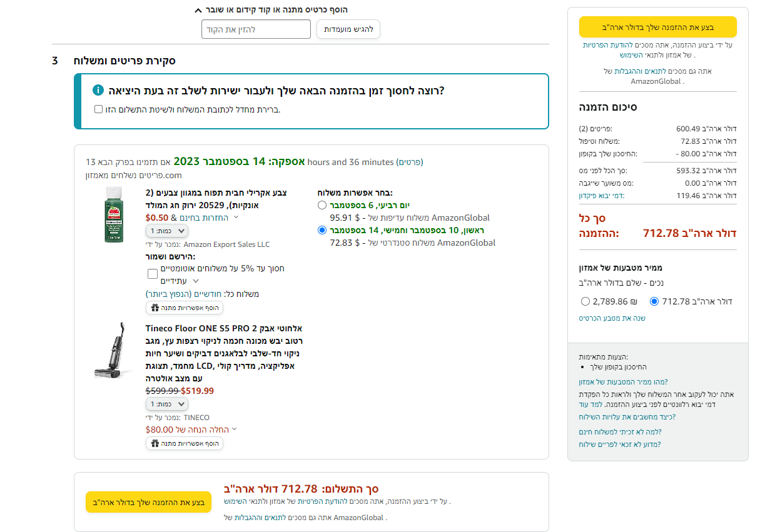Click the info icon in the time-saving banner
The image size is (775, 532).
(x=98, y=91)
